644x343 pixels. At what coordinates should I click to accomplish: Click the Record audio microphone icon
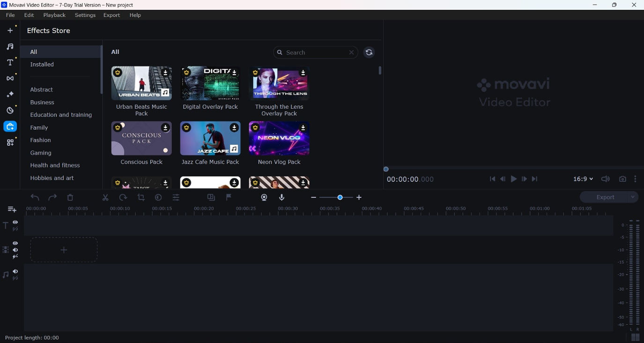pos(282,197)
